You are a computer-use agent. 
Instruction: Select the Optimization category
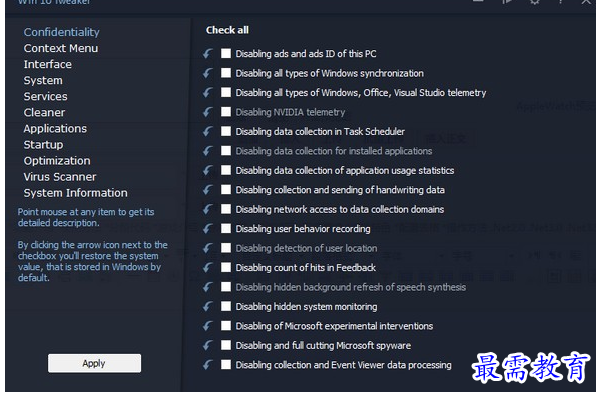pyautogui.click(x=57, y=161)
